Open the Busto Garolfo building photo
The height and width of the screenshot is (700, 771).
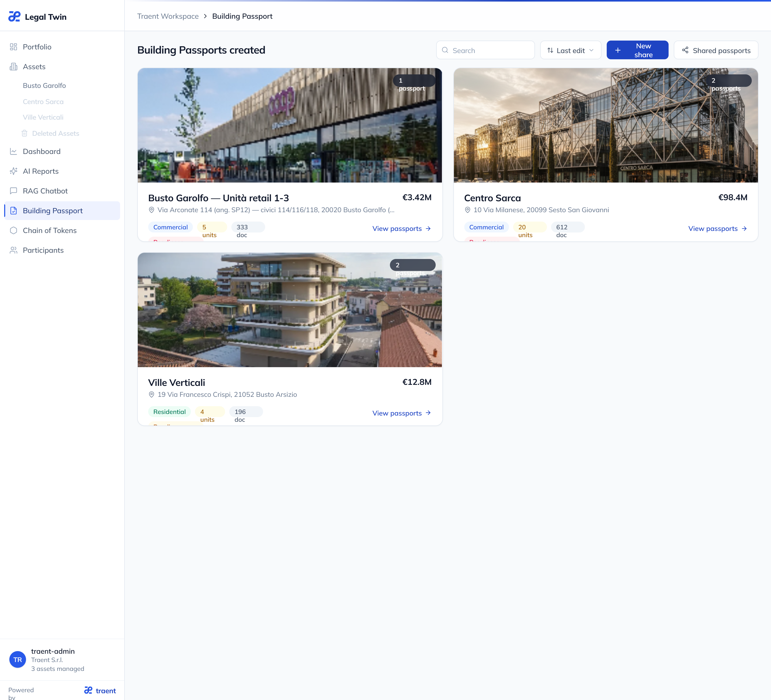point(290,125)
